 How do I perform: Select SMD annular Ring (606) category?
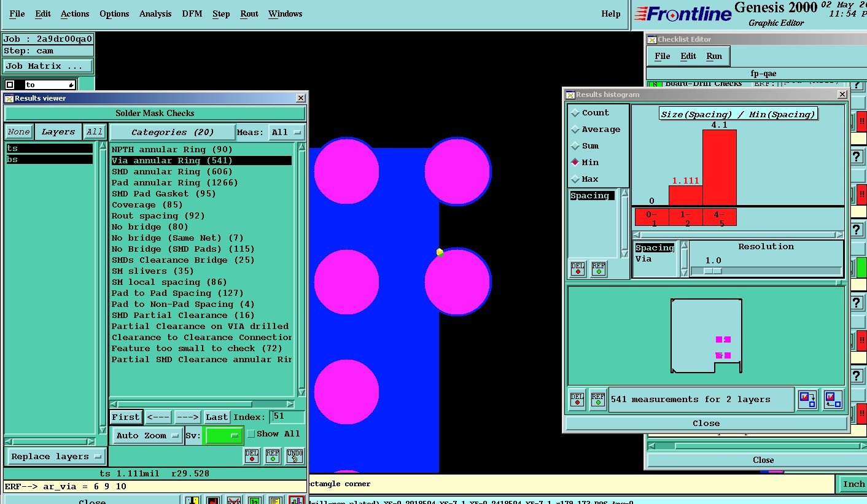[x=201, y=171]
